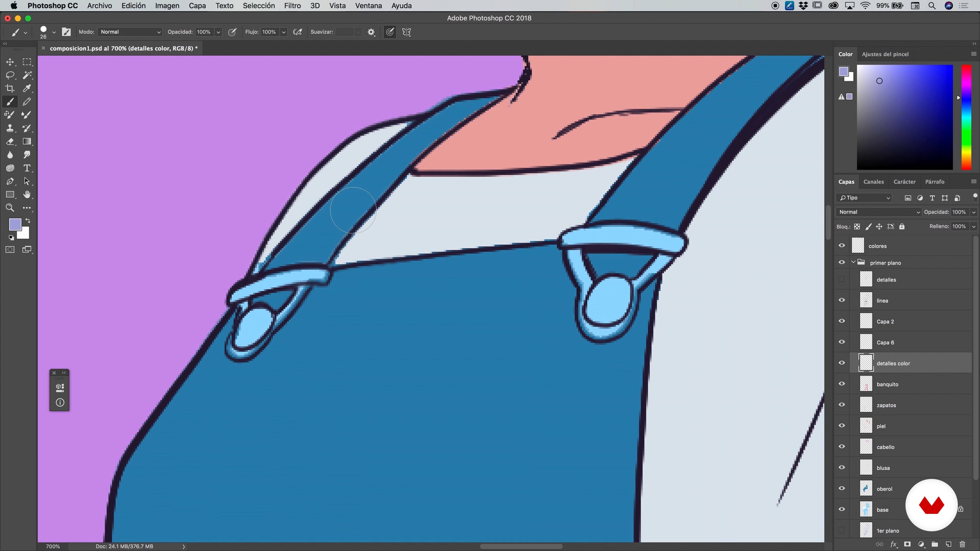Click the foreground color swatch in toolbar
Screen dimensions: 980x551
point(15,224)
